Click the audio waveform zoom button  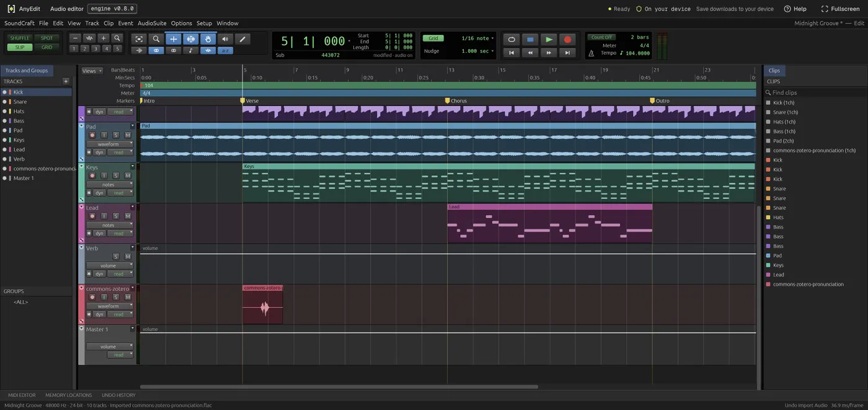click(x=89, y=38)
